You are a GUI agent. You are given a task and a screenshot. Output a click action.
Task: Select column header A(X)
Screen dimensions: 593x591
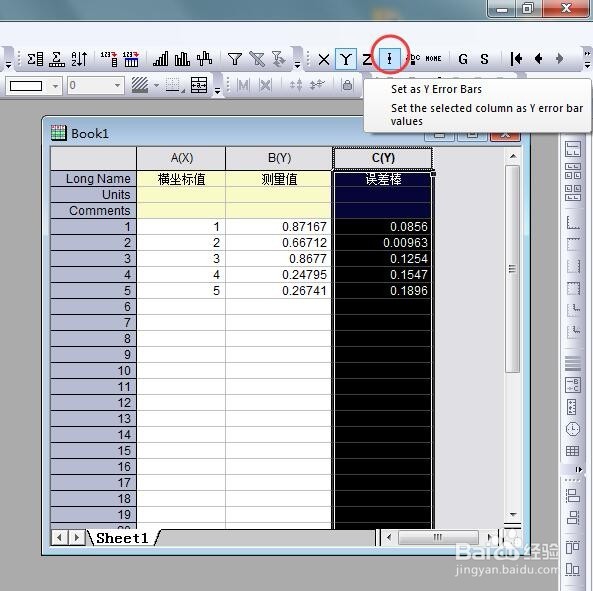click(182, 158)
